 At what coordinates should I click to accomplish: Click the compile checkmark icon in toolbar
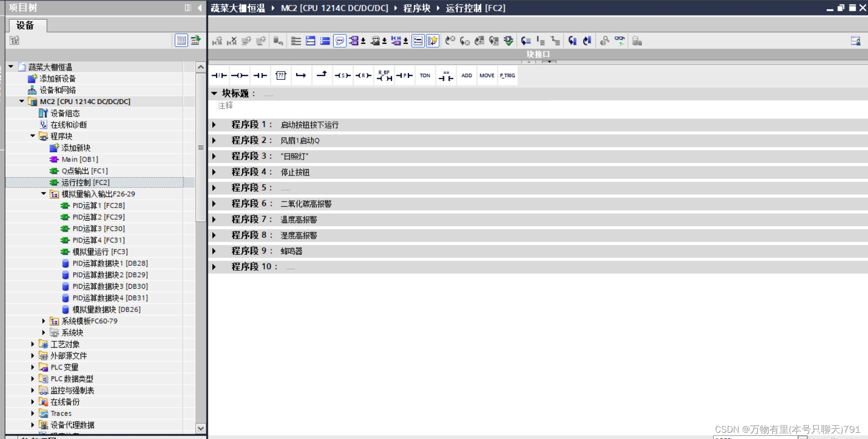click(x=508, y=41)
